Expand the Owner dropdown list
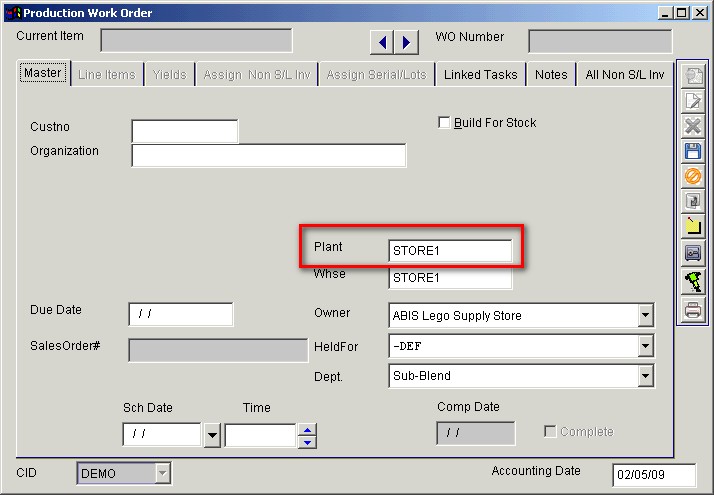 644,316
